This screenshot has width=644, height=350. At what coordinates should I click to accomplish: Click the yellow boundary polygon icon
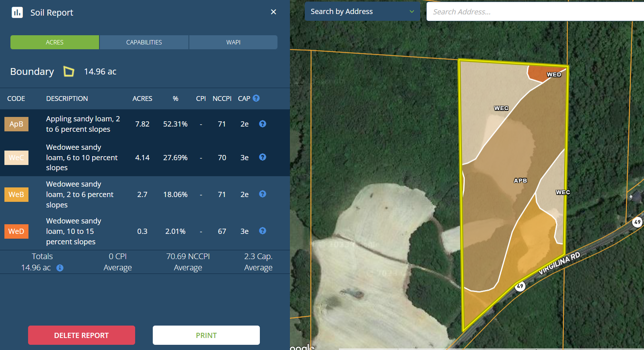(69, 72)
